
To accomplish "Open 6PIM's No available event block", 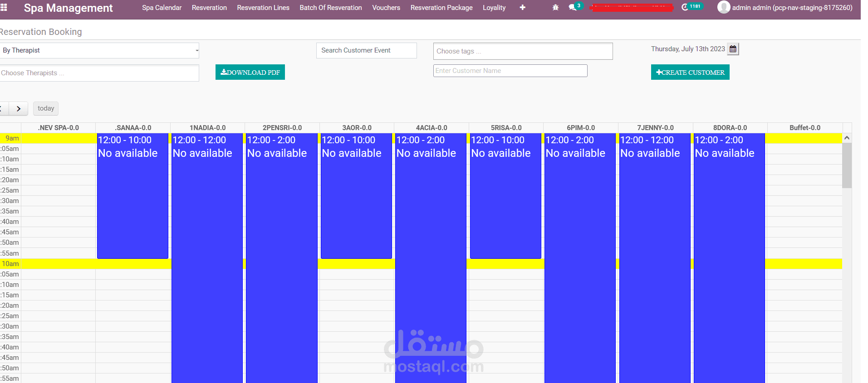I will point(580,258).
